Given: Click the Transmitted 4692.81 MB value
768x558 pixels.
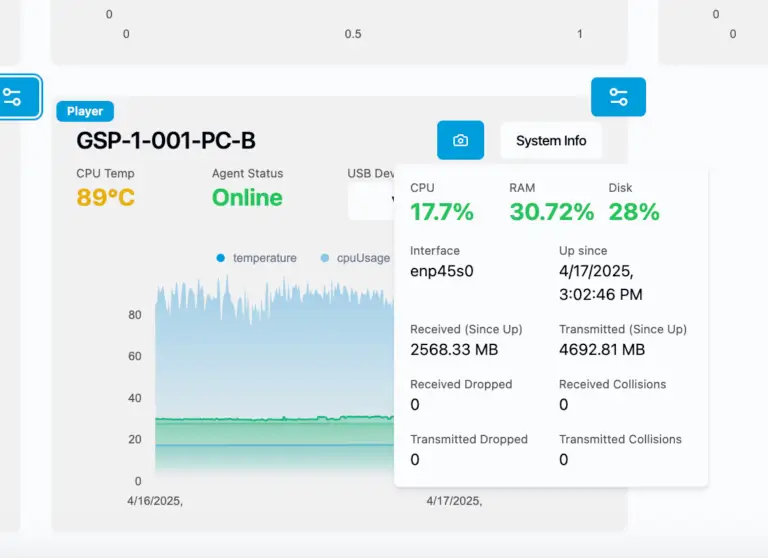Looking at the screenshot, I should pos(602,349).
